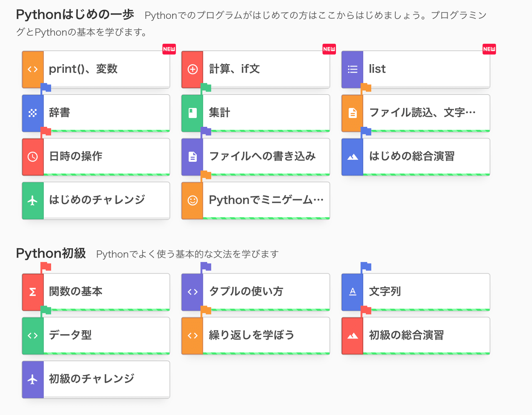Click the red sigma icon for 関数の基本
Image resolution: width=532 pixels, height=415 pixels.
click(33, 292)
